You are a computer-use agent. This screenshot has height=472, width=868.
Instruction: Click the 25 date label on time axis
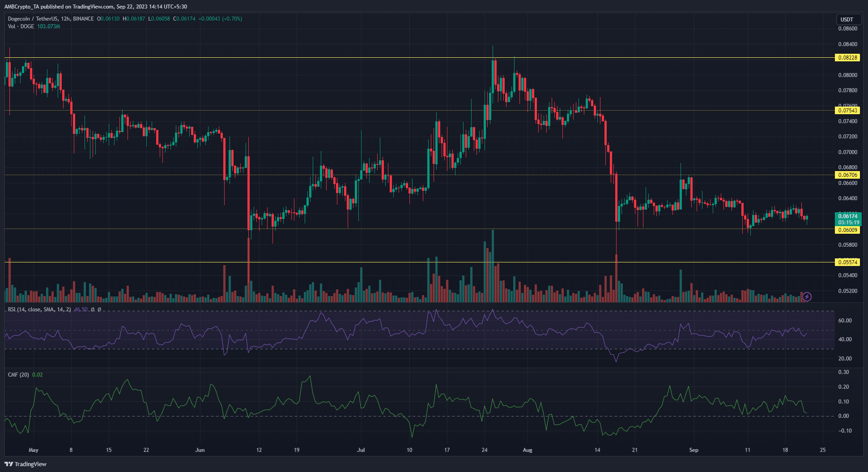click(x=823, y=450)
